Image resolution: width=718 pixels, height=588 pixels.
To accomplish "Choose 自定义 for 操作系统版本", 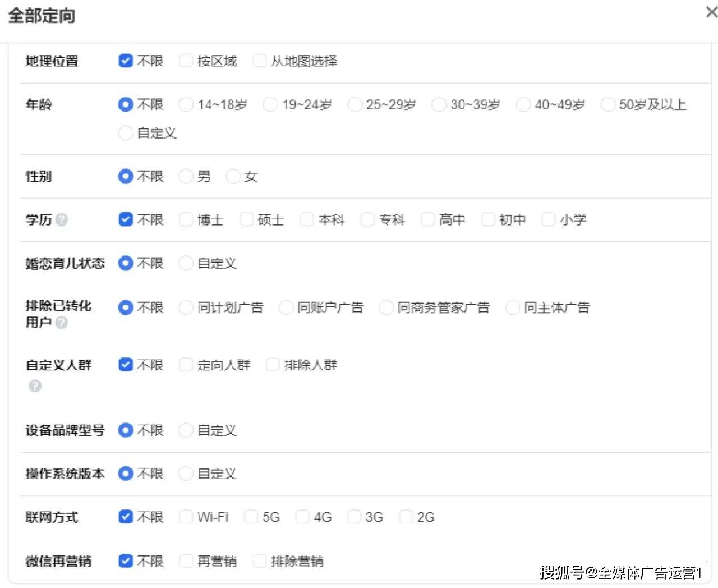I will pyautogui.click(x=186, y=474).
